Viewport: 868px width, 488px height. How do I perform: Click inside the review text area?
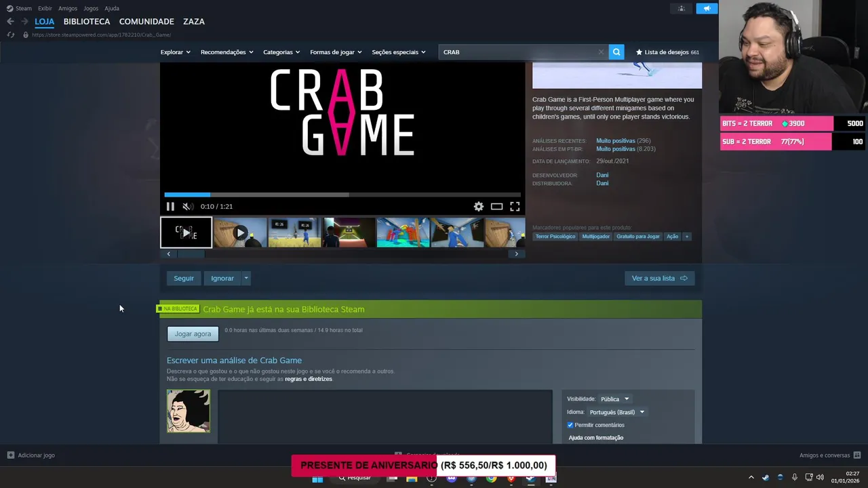(384, 417)
